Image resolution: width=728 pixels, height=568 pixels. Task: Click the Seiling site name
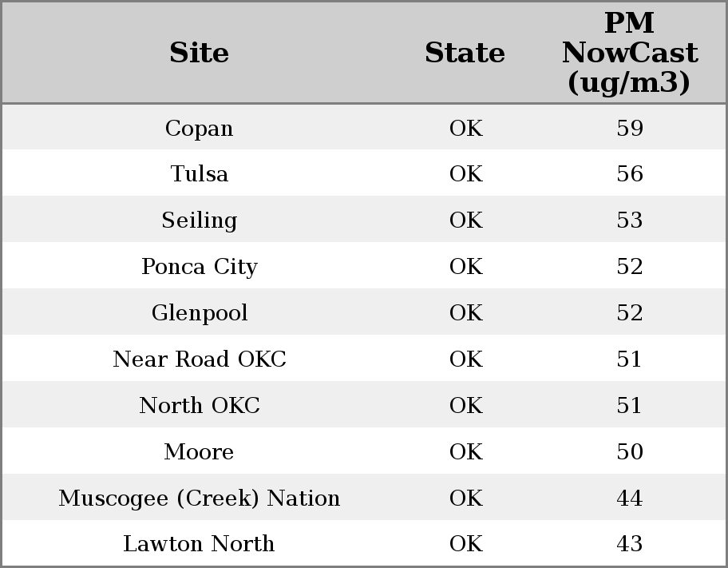coord(199,220)
